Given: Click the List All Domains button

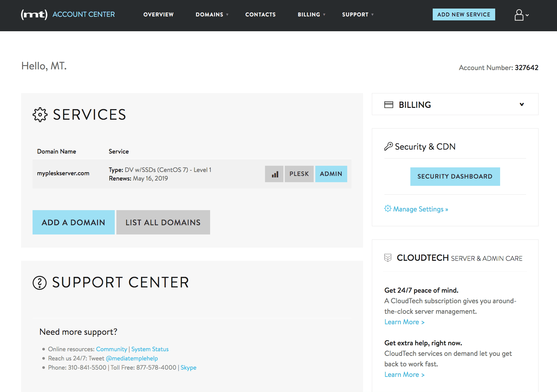Looking at the screenshot, I should click(x=163, y=222).
